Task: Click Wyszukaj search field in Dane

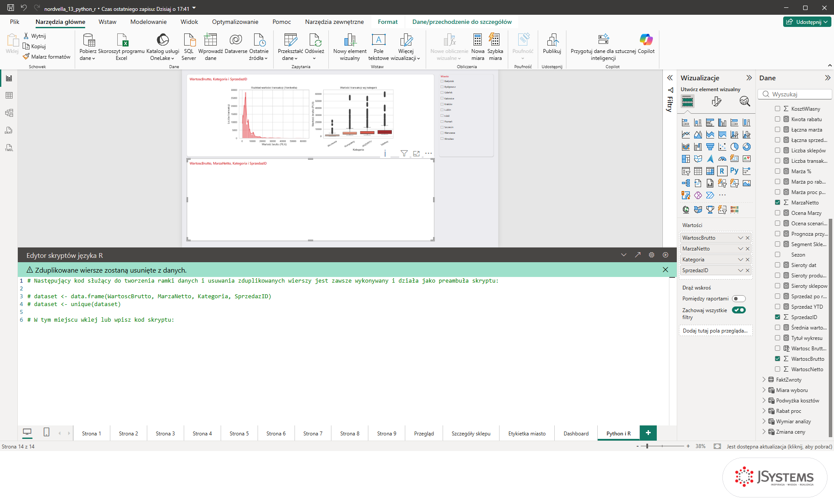Action: (795, 94)
